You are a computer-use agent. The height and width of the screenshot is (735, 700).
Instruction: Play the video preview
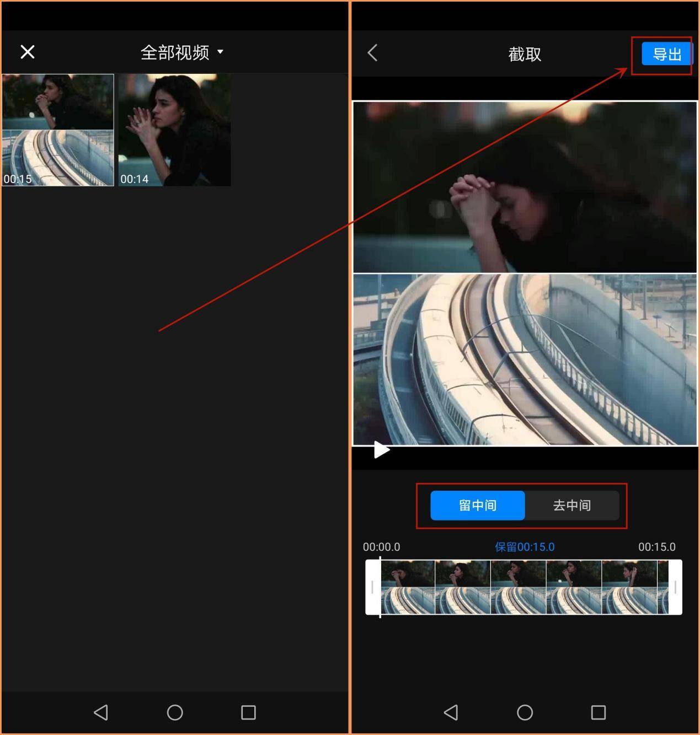tap(381, 450)
